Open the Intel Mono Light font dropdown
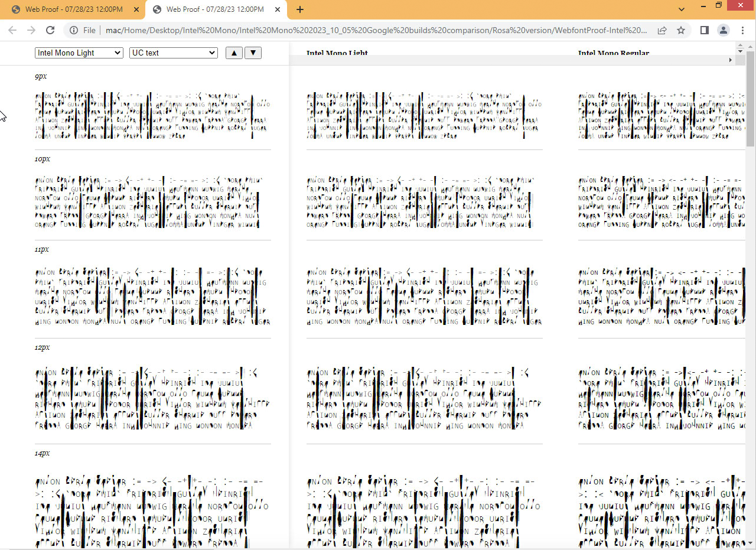Viewport: 756px width, 550px height. pyautogui.click(x=79, y=53)
